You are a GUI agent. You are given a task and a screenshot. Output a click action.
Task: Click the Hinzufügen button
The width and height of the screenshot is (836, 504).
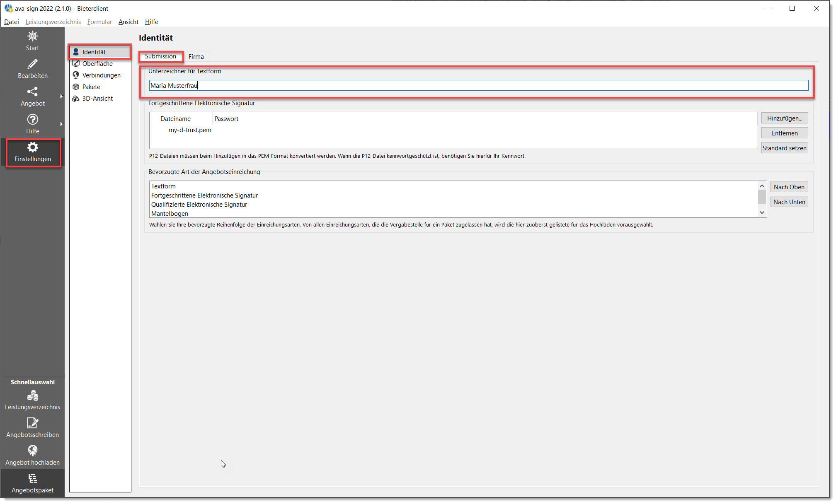[784, 118]
